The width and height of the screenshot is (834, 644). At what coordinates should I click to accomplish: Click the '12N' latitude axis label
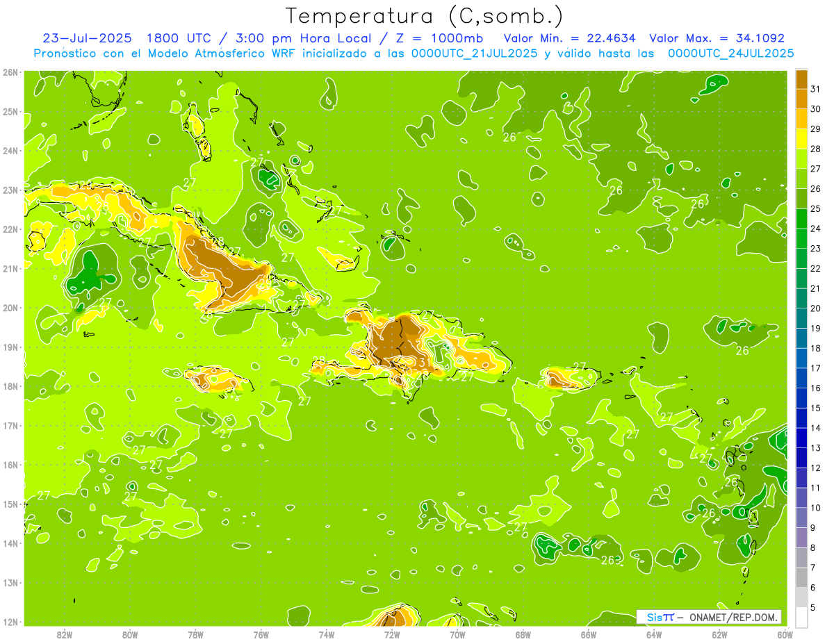10,622
